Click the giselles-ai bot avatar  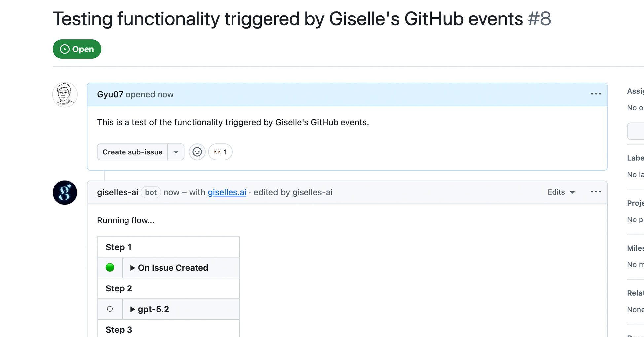click(65, 192)
